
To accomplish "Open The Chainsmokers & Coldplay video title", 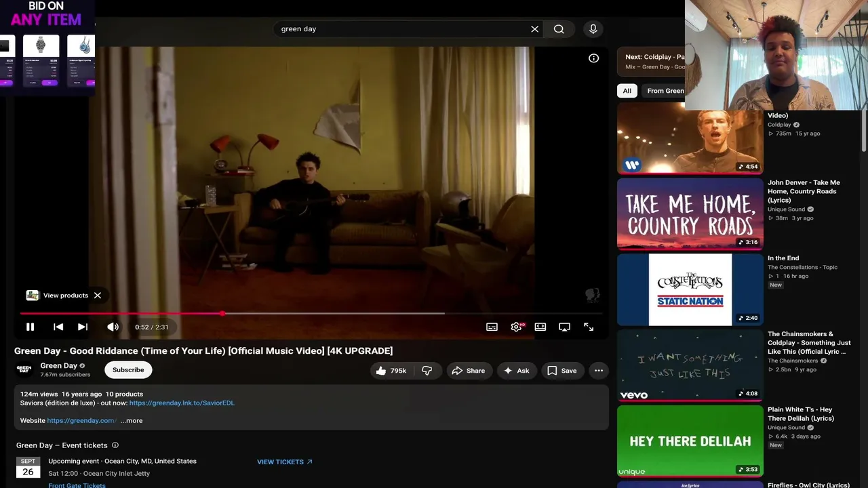I will (x=809, y=343).
